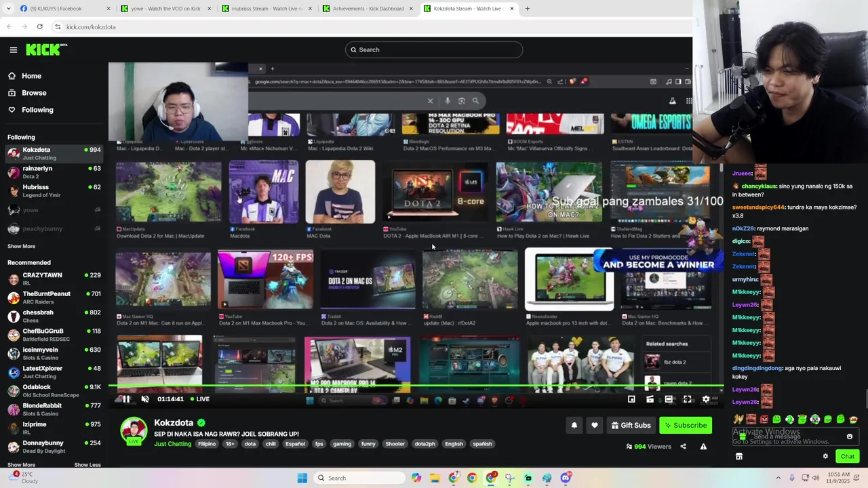
Task: Open the Kick sidebar hamburger menu
Action: pyautogui.click(x=13, y=49)
